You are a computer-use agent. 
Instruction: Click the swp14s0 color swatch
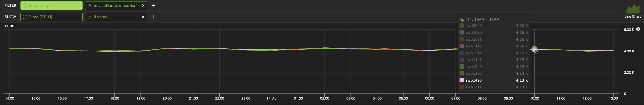[x=462, y=80]
